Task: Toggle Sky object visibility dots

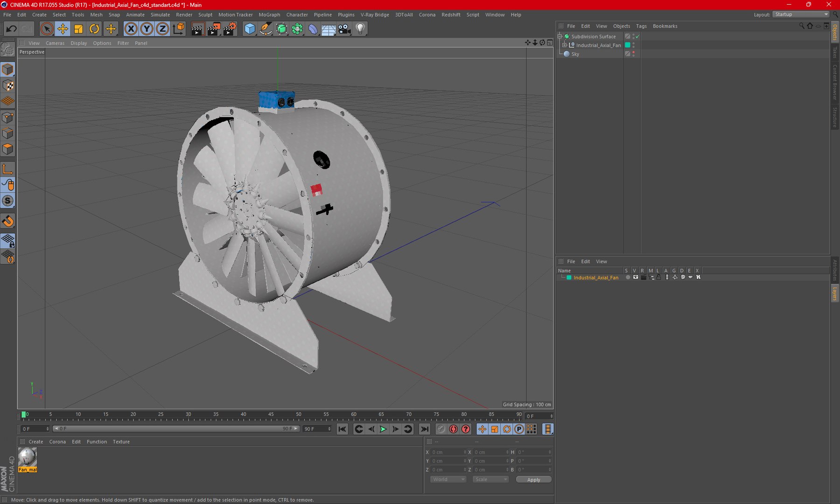Action: click(x=633, y=54)
